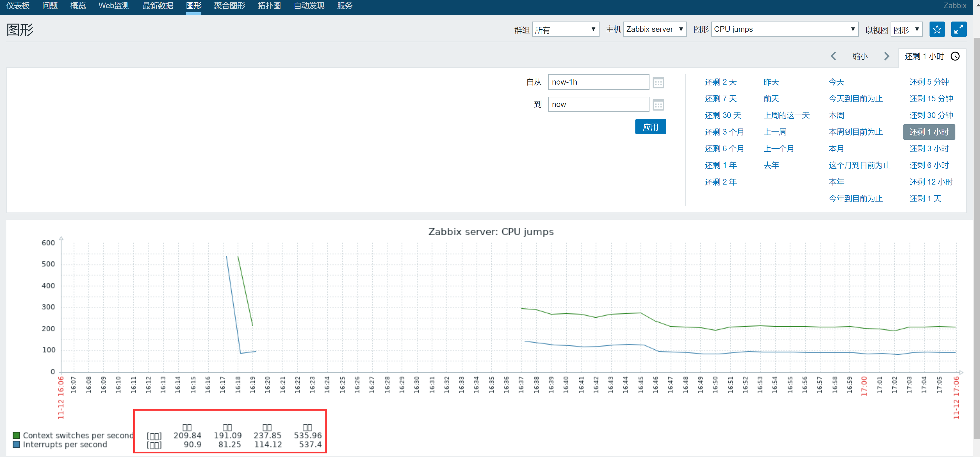Click the clock icon in time tab

point(955,56)
